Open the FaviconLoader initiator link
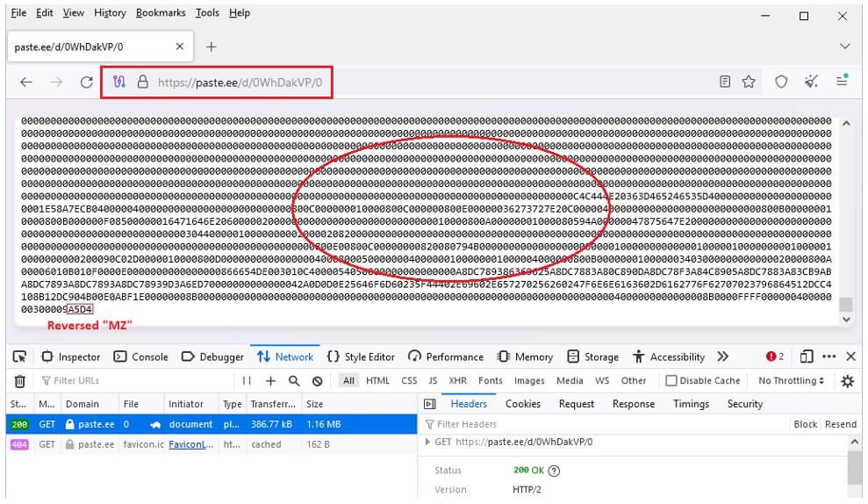 190,445
